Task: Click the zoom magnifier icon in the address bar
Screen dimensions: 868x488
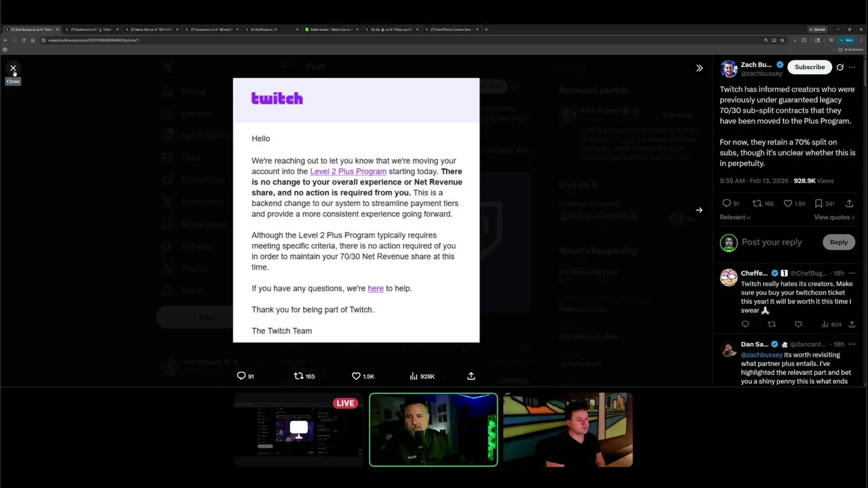Action: click(x=766, y=40)
